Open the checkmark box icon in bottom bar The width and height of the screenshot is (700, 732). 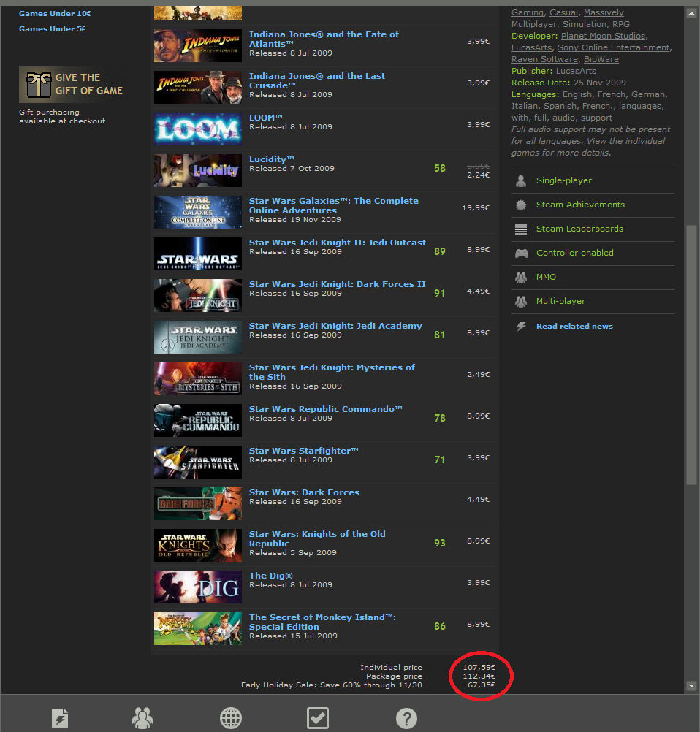[x=318, y=718]
